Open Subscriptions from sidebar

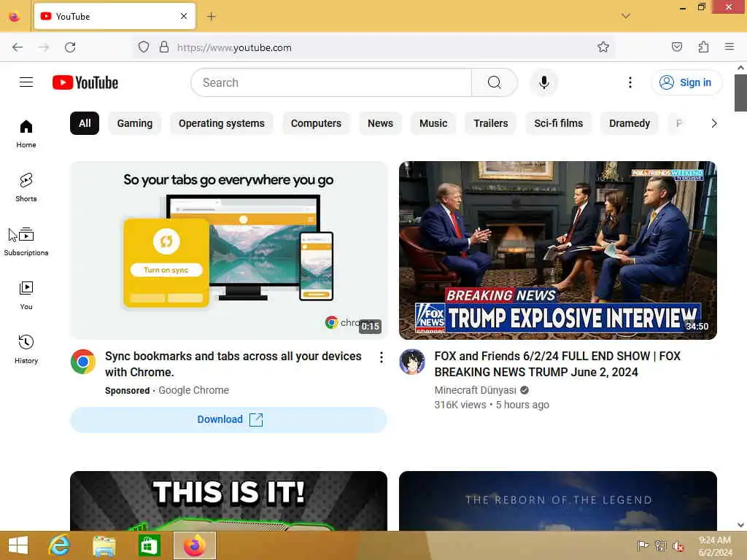[26, 242]
